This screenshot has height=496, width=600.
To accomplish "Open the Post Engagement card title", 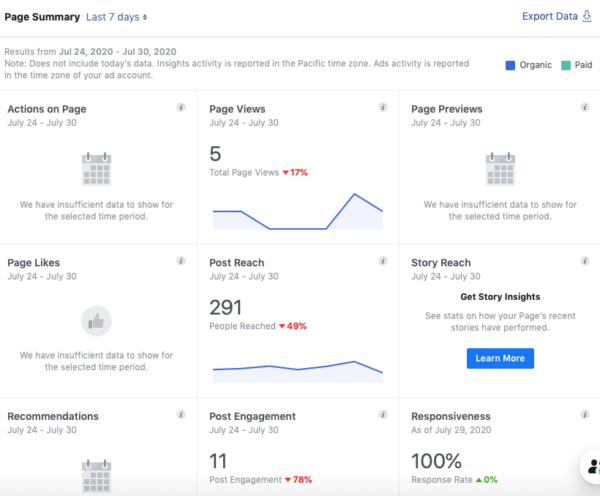I will 252,416.
